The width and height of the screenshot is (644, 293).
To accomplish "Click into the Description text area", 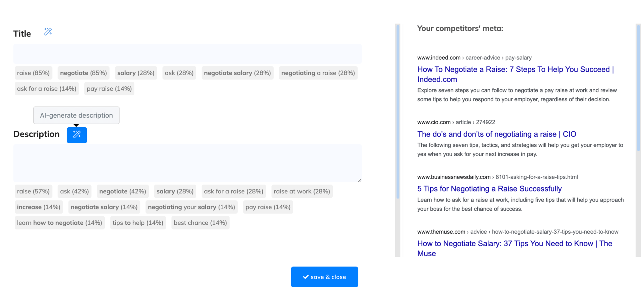I will (x=187, y=163).
